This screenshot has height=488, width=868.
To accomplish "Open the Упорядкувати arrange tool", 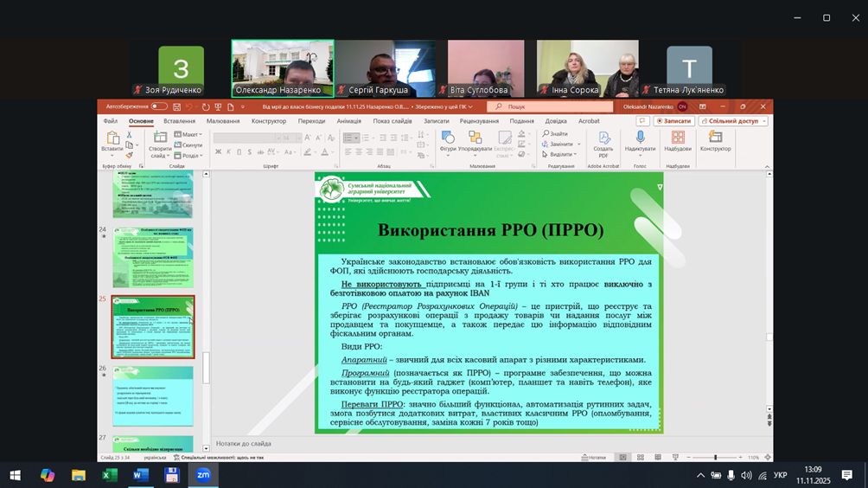I will [x=475, y=139].
